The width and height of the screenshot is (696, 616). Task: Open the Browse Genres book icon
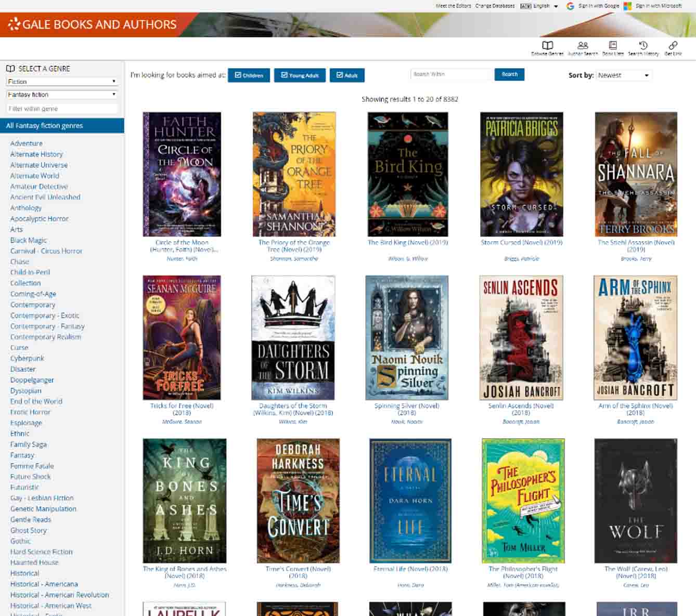[x=547, y=46]
